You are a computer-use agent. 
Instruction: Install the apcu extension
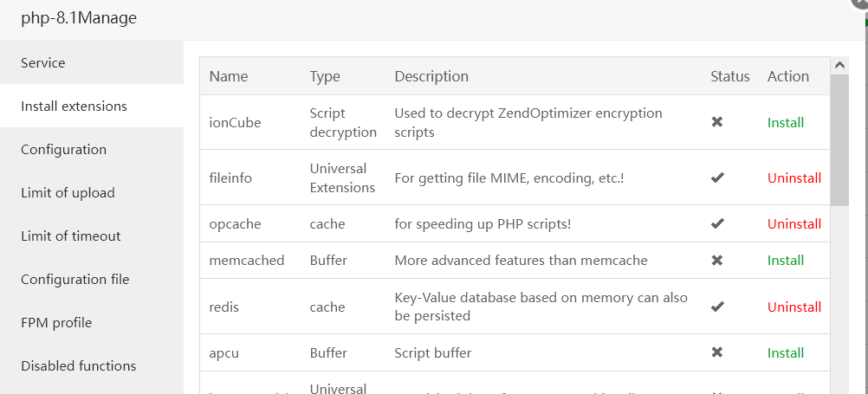click(786, 352)
